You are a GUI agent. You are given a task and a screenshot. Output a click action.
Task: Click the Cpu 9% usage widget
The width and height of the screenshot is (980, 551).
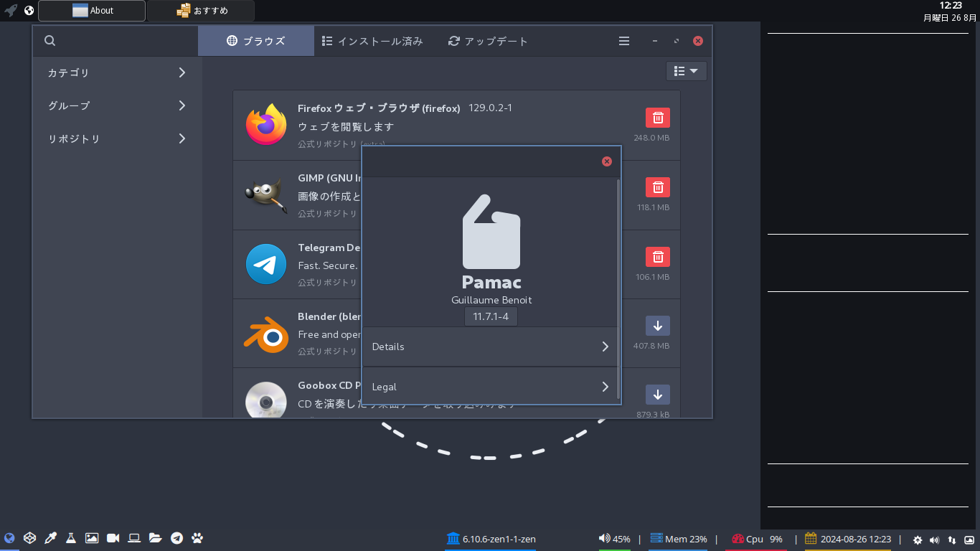point(757,539)
